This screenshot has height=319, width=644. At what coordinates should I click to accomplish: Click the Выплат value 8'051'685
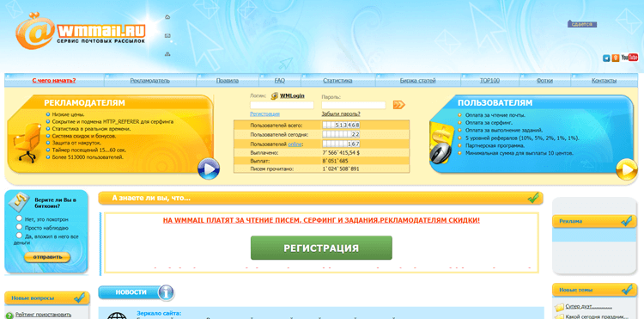[335, 161]
